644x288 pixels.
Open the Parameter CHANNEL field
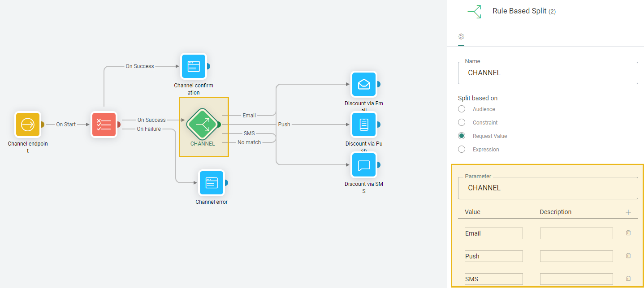click(x=548, y=188)
